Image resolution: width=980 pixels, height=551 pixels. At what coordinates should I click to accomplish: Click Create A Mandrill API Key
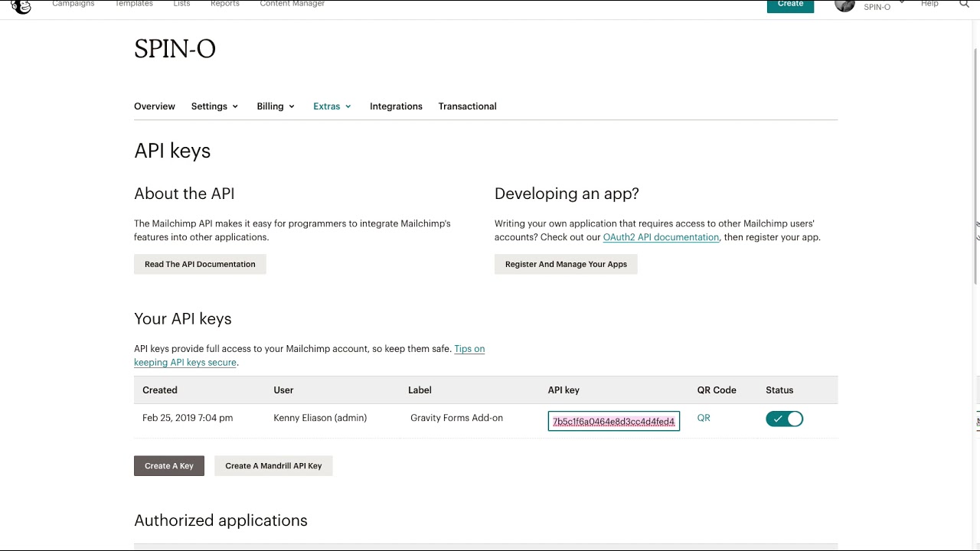[x=273, y=465]
